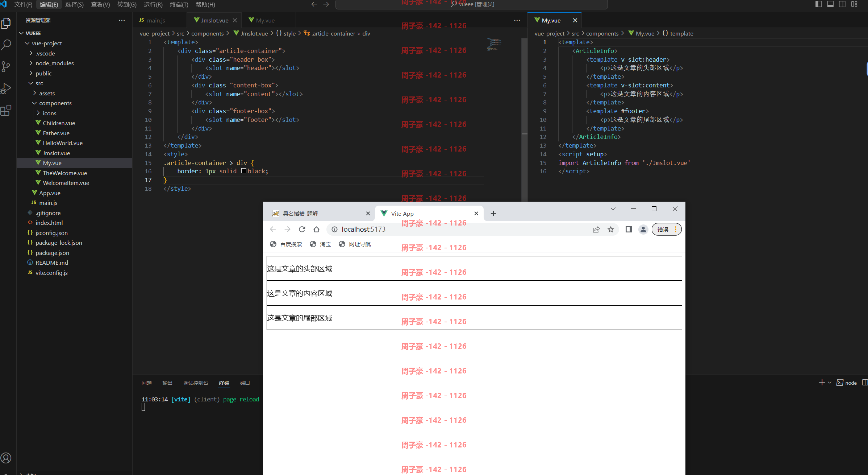Bookmark page with the star icon
The height and width of the screenshot is (475, 868).
611,229
